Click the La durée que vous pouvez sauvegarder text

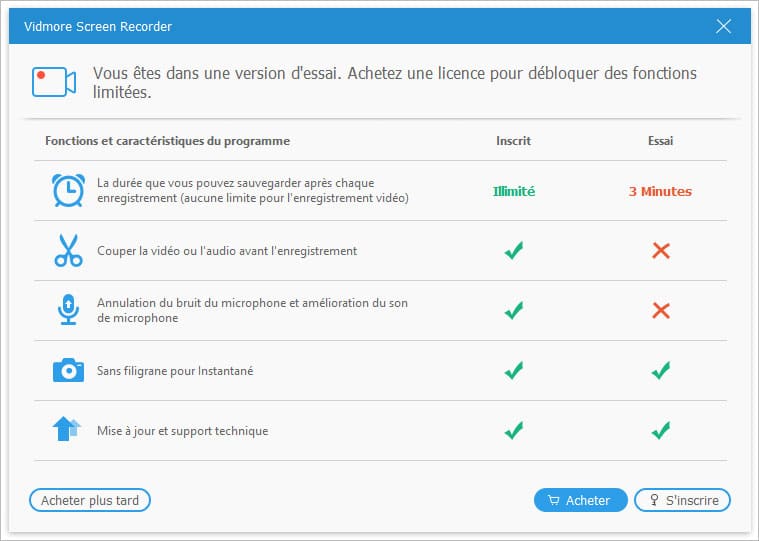coord(253,190)
